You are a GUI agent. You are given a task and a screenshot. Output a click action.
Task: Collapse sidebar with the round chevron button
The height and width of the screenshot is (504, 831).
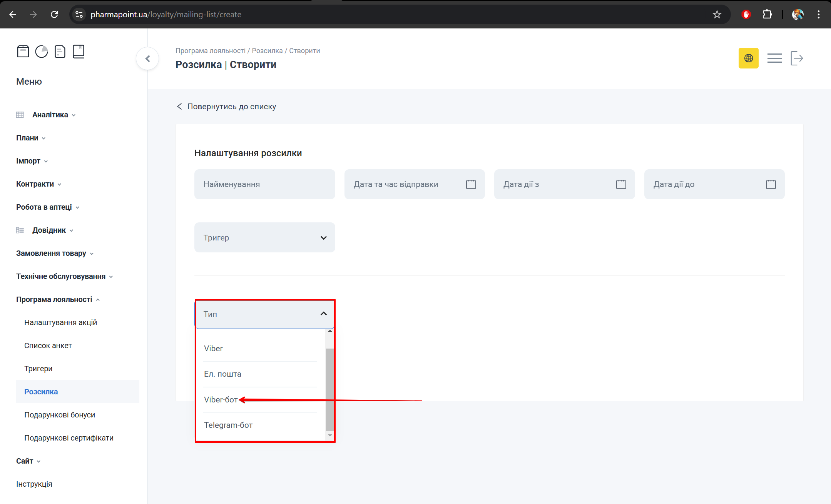pos(147,58)
